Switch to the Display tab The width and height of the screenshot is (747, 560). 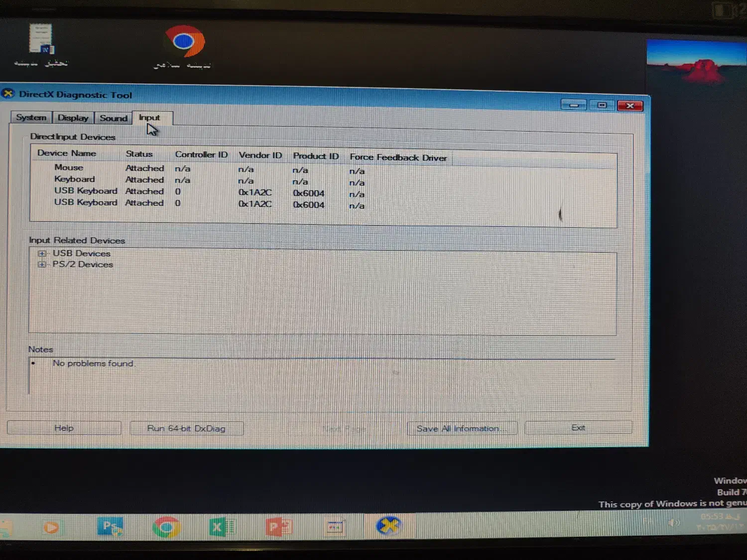click(73, 118)
